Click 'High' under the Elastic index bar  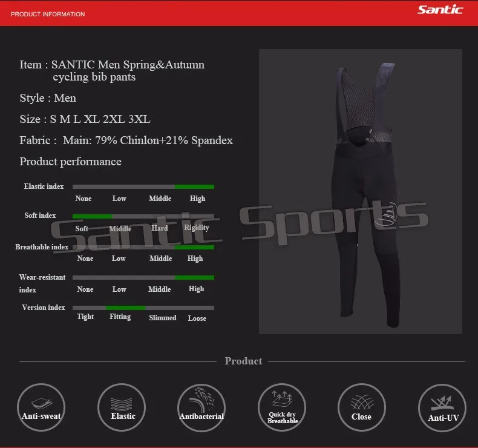(x=197, y=199)
